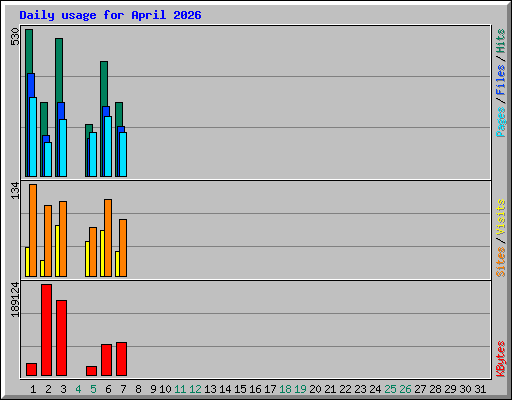Select the cyan Pages bar for day 2
Screen dimensions: 512x400
[x=48, y=159]
